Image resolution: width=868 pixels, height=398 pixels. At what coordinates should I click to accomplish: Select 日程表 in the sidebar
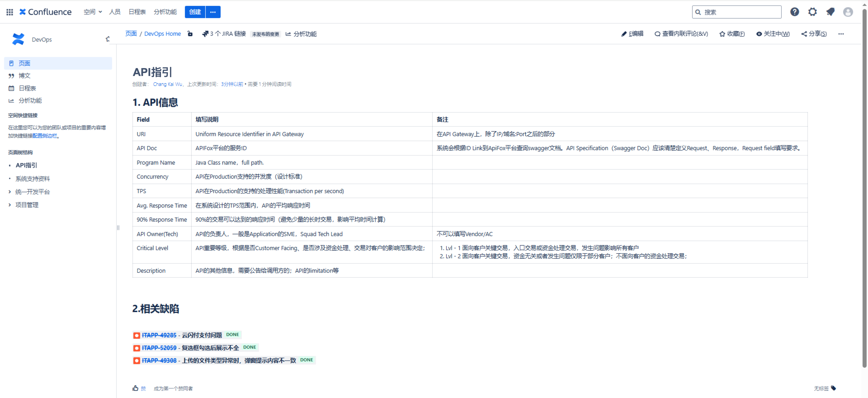click(x=58, y=88)
